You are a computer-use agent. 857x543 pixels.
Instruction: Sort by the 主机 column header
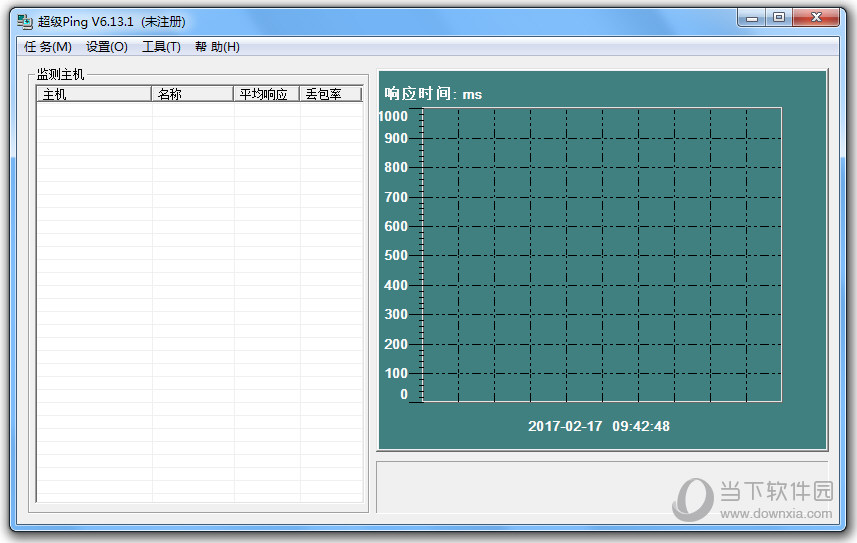click(x=94, y=94)
